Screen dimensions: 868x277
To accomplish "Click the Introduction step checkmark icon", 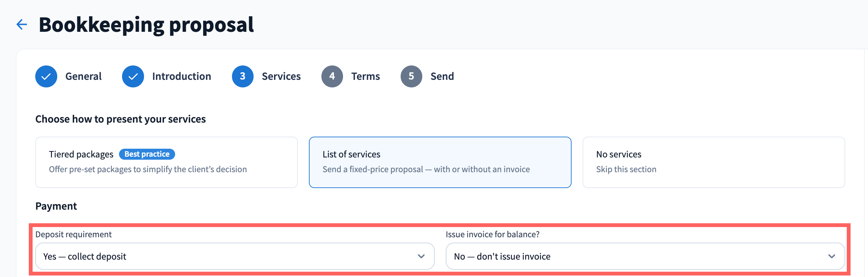I will 133,76.
